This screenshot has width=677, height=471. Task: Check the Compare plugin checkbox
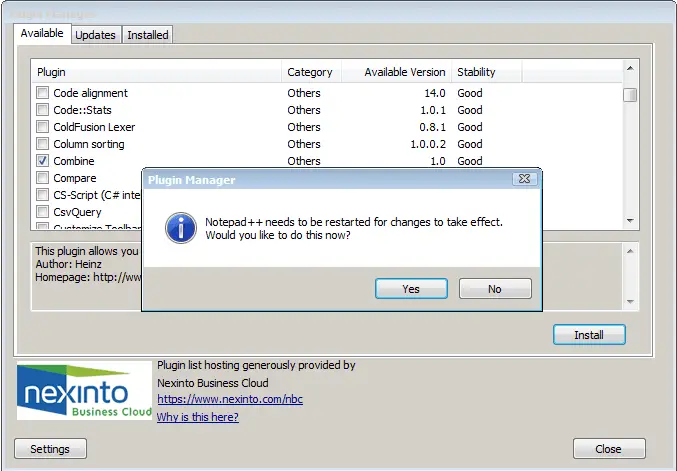pos(42,178)
